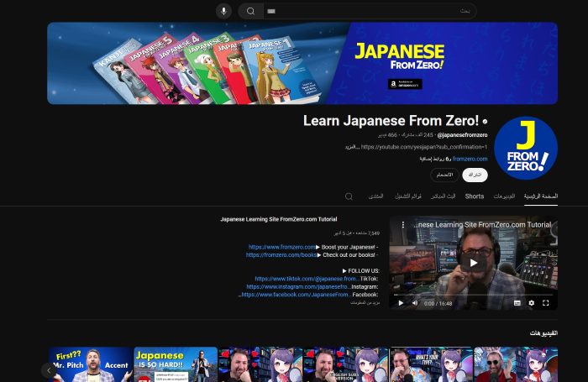Screen dimensions: 588x382
Task: Click the magnifier icon in search bar
Action: click(249, 11)
